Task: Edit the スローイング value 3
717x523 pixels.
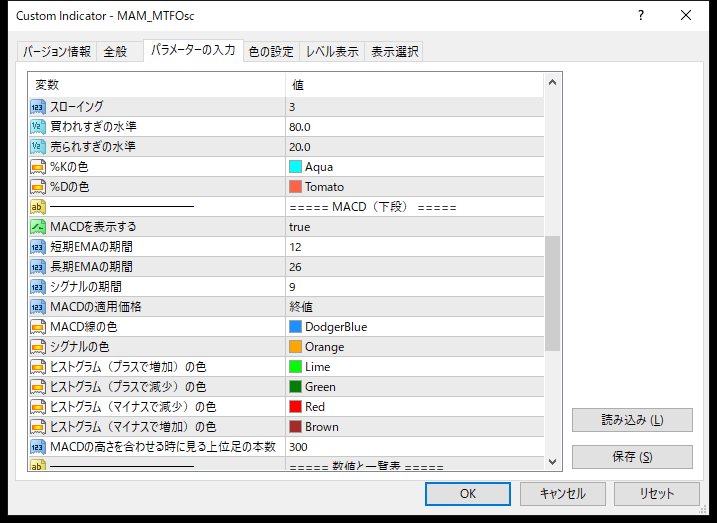Action: tap(415, 107)
